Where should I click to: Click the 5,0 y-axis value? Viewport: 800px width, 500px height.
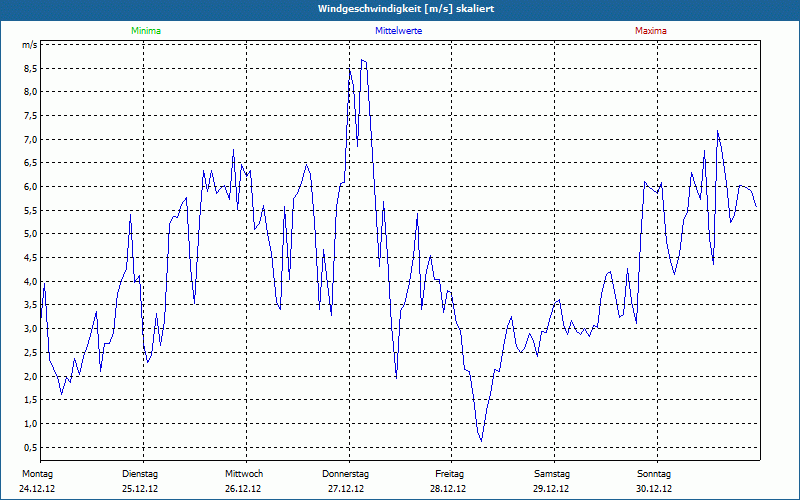pyautogui.click(x=31, y=234)
